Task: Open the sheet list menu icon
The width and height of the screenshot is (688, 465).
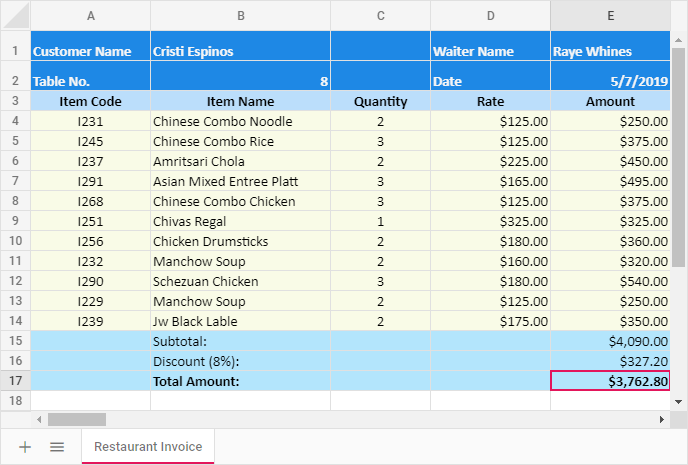Action: click(57, 447)
